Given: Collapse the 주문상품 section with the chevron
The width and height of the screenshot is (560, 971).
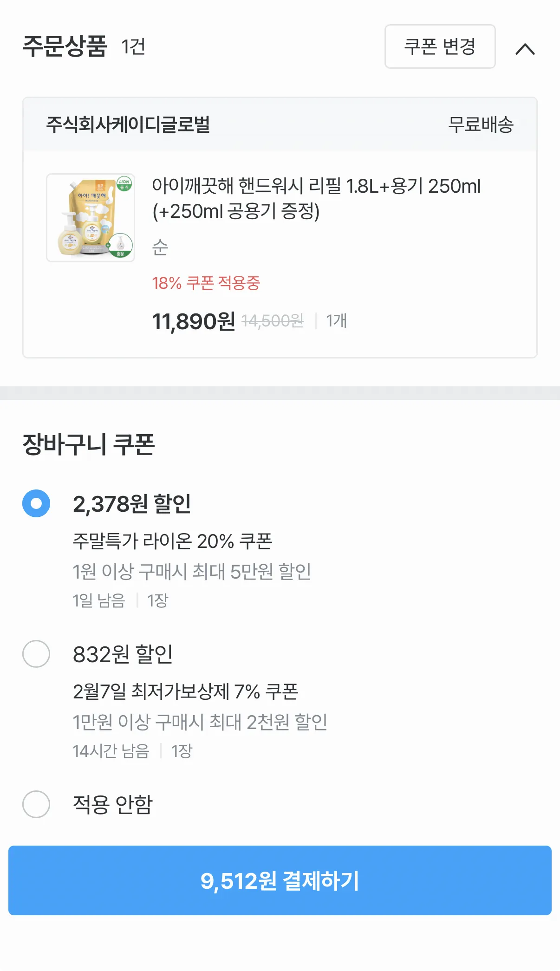Looking at the screenshot, I should point(525,49).
